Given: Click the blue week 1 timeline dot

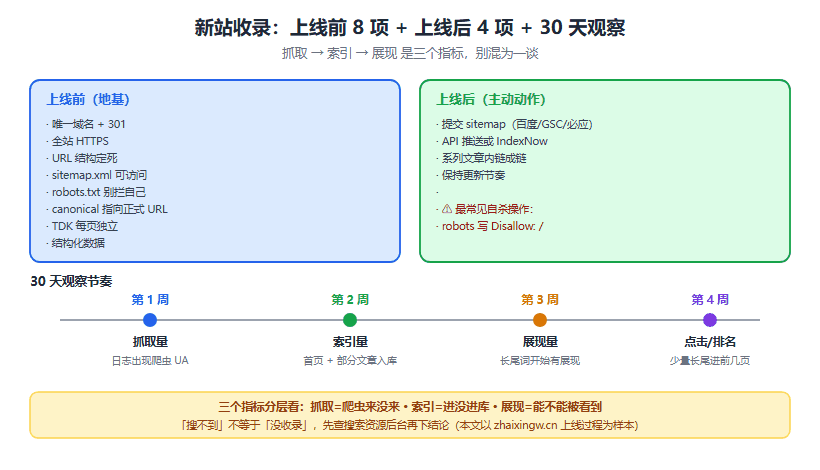Looking at the screenshot, I should tap(150, 320).
